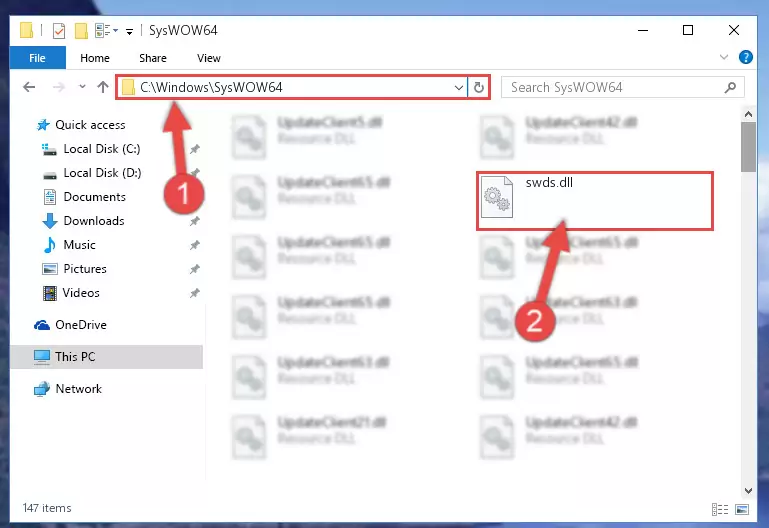Expand the ribbon chevron

pyautogui.click(x=723, y=57)
